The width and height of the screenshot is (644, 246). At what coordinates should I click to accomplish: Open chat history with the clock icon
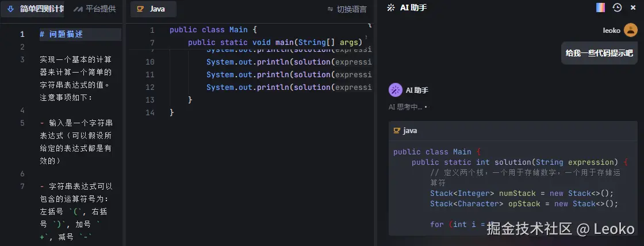(x=617, y=7)
